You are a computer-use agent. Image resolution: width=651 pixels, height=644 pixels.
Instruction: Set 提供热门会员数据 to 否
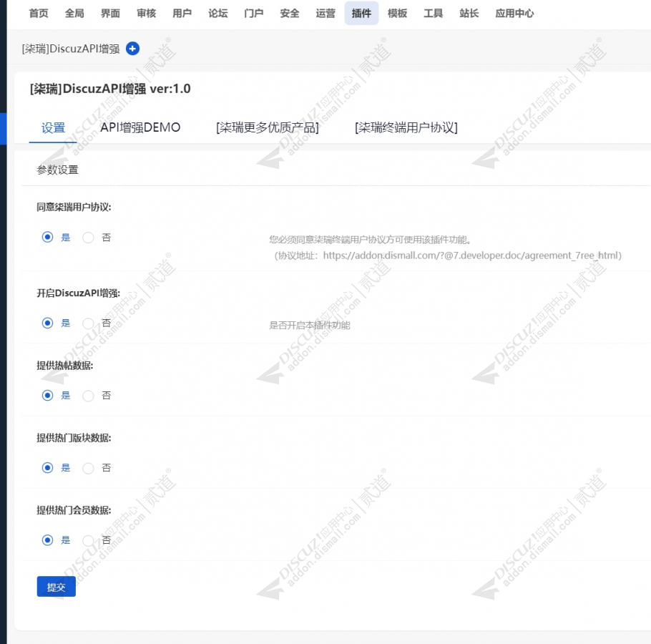tap(88, 541)
